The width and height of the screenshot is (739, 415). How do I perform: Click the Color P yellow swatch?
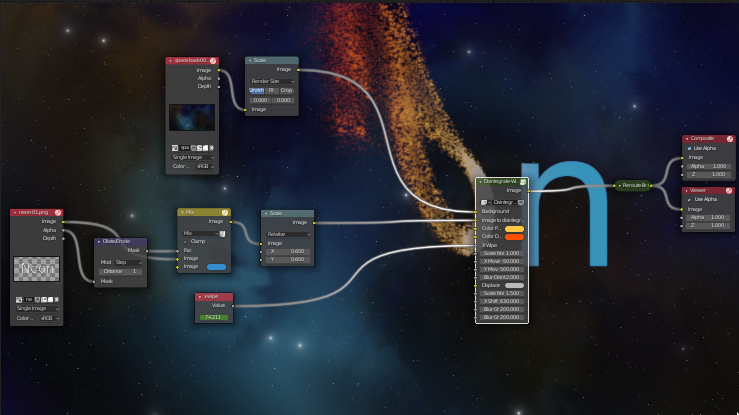(514, 229)
